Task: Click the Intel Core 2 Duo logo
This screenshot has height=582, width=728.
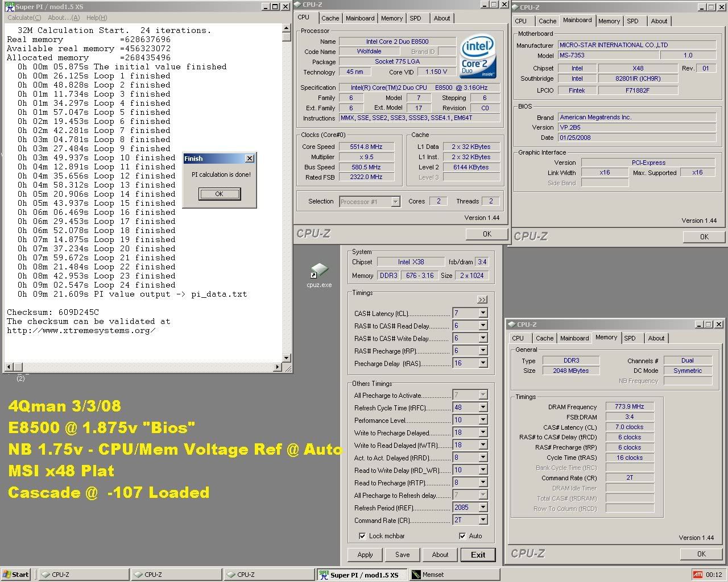Action: tap(478, 57)
